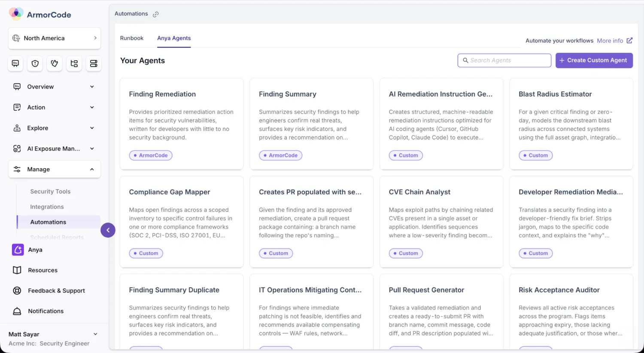
Task: Click ArmorCode tag on Finding Remediation card
Action: coord(151,155)
